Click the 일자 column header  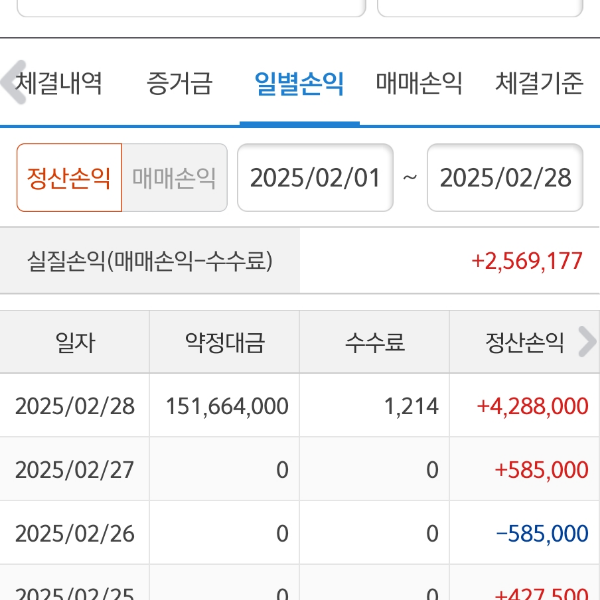point(75,343)
